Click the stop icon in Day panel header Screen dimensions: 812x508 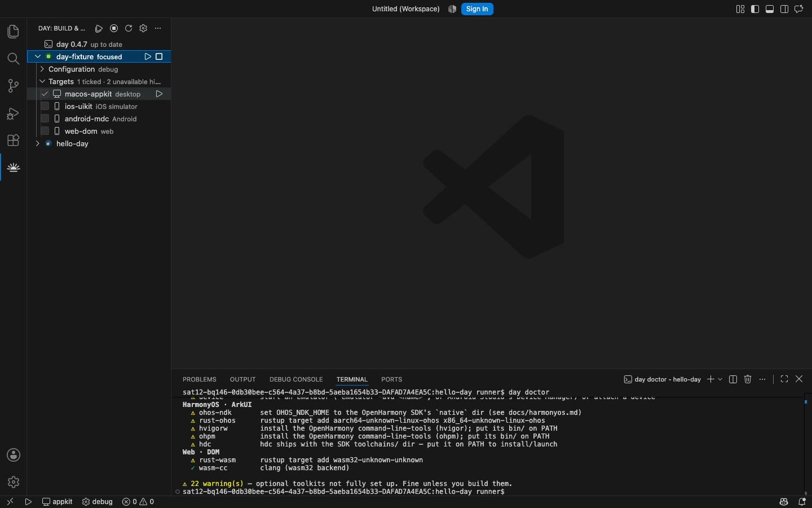pos(114,28)
